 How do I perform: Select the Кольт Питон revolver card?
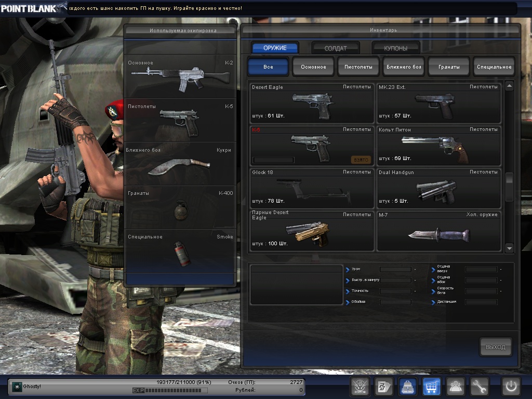(x=438, y=146)
